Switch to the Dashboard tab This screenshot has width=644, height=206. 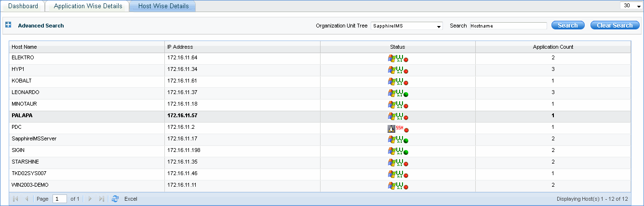(23, 6)
